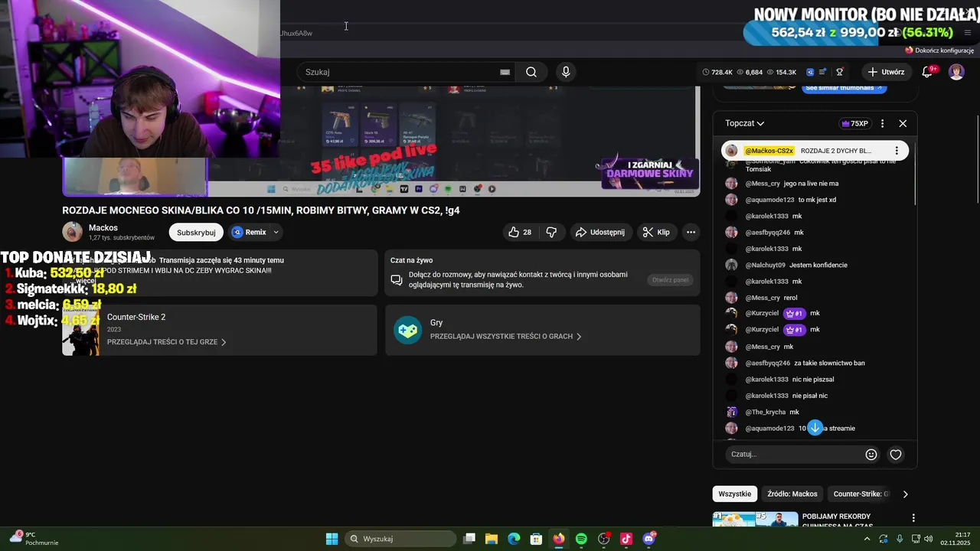Click the blue IQ extension icon
This screenshot has height=551, width=980.
pyautogui.click(x=810, y=72)
